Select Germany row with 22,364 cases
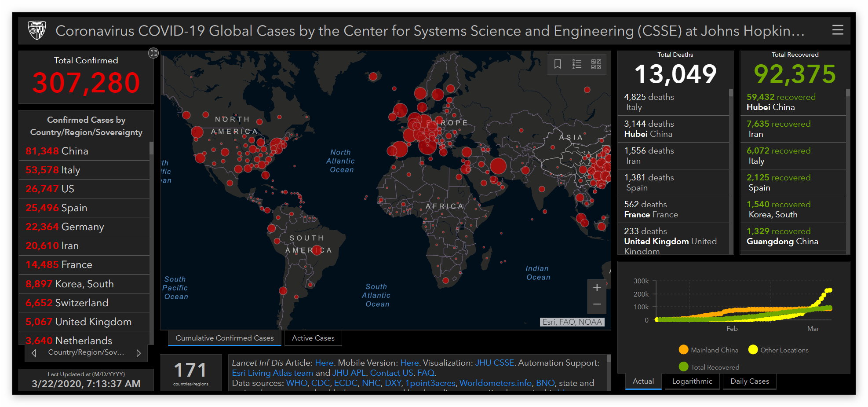This screenshot has width=868, height=407. point(84,227)
